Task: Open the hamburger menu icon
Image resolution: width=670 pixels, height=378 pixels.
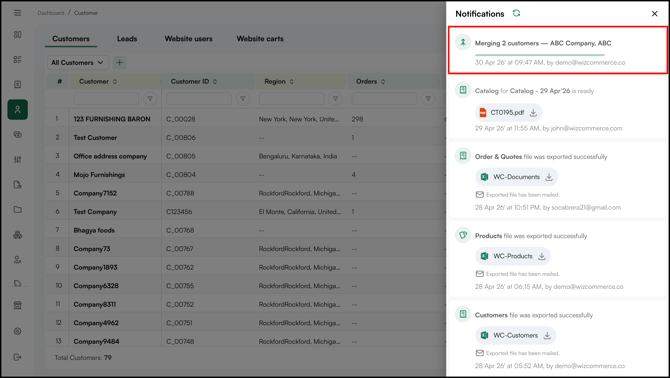Action: point(18,13)
